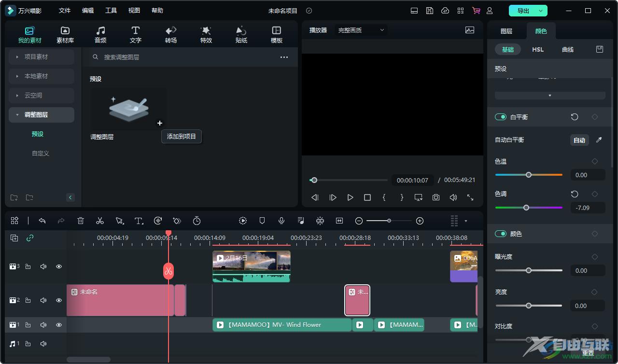The height and width of the screenshot is (364, 618).
Task: Zoom out the timeline with minus icon
Action: click(x=359, y=221)
